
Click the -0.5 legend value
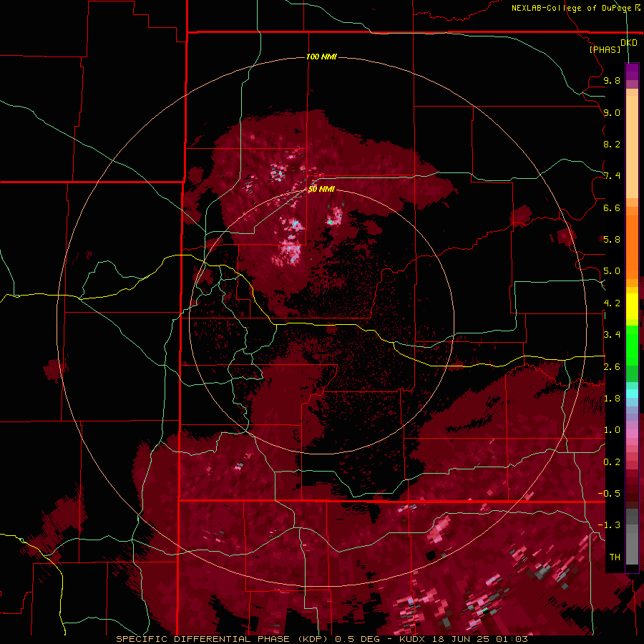pos(609,494)
